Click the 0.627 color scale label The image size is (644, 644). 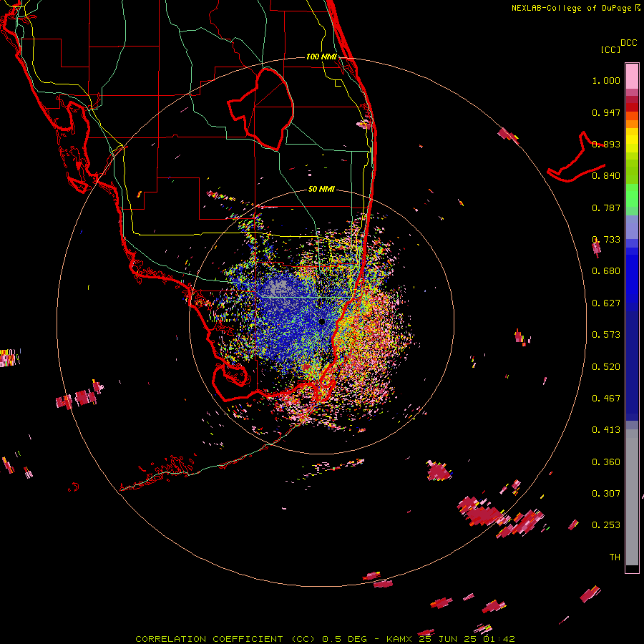click(x=606, y=303)
